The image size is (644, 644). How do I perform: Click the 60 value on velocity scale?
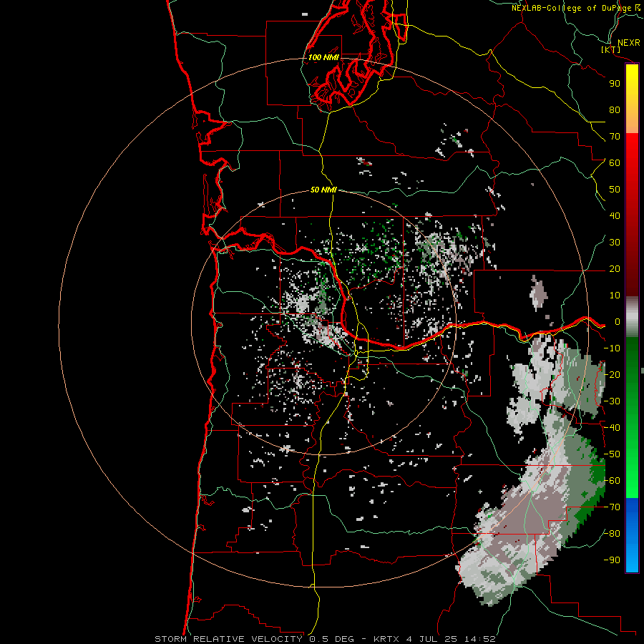(615, 162)
